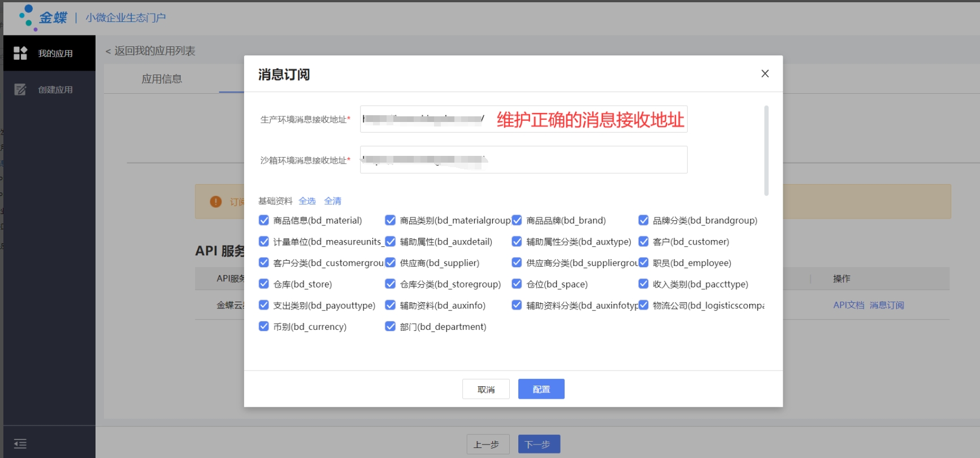This screenshot has height=458, width=980.
Task: Click the orange warning icon
Action: [x=216, y=202]
